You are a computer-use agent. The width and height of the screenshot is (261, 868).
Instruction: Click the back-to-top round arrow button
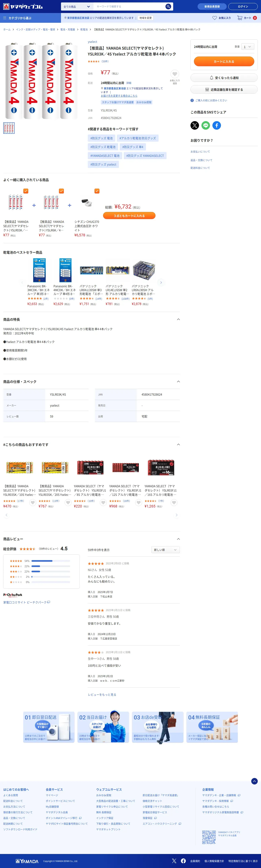(254, 781)
